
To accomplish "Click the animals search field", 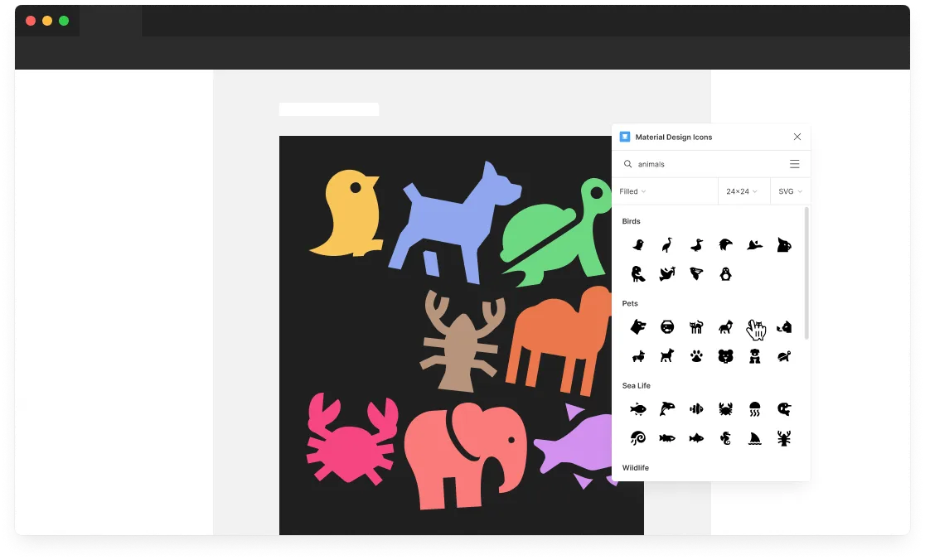I will [x=705, y=164].
